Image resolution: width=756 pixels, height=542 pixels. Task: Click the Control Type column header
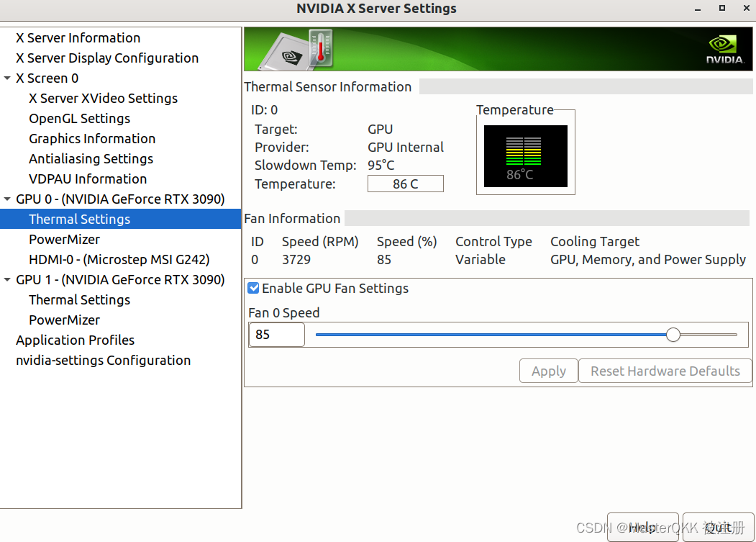click(493, 241)
